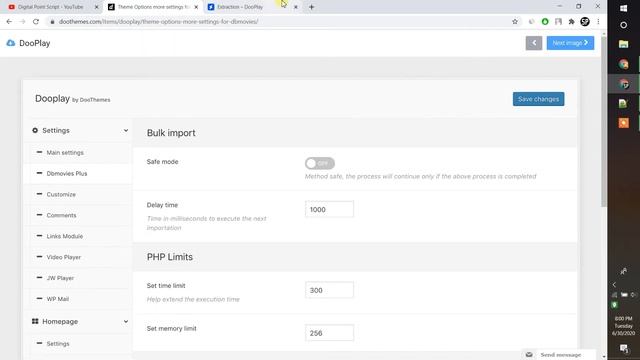
Task: Open green document app in taskbar
Action: [623, 103]
